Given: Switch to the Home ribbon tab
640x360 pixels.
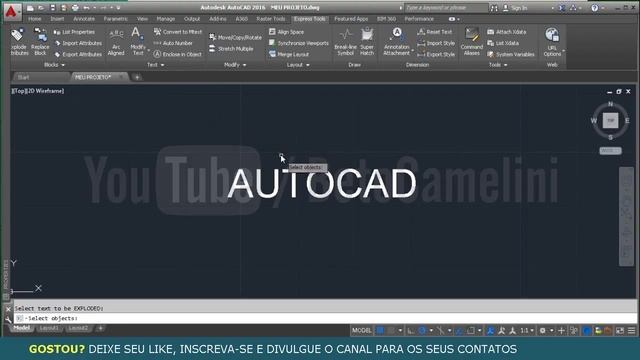Looking at the screenshot, I should (x=35, y=19).
